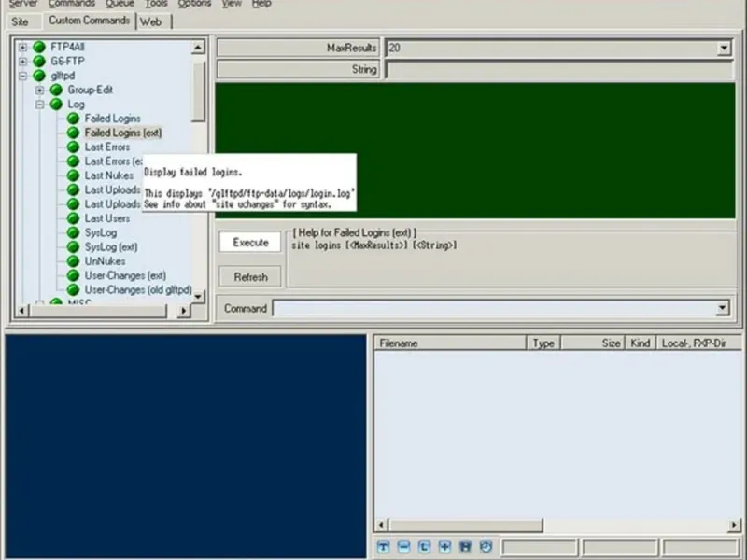Open the Help menu

click(261, 4)
